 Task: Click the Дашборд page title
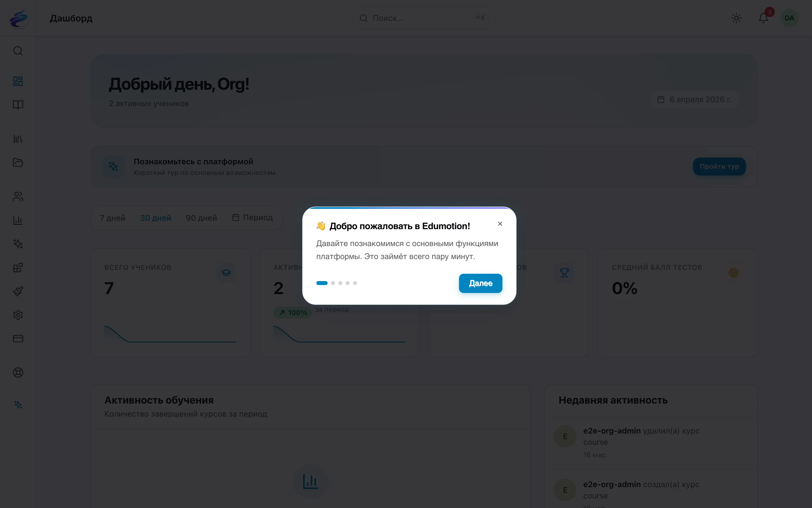click(x=71, y=18)
